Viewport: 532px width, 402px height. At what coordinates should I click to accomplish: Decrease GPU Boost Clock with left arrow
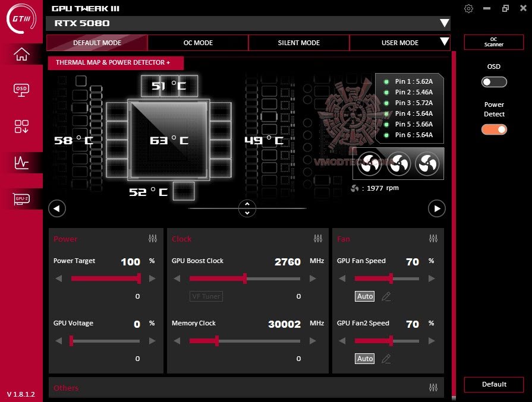pos(177,278)
